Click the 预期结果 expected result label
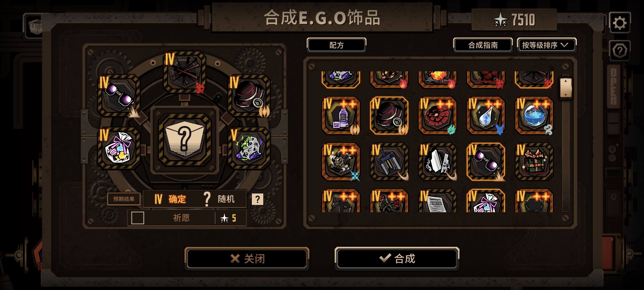Screen dimensions: 644x290 pyautogui.click(x=124, y=199)
